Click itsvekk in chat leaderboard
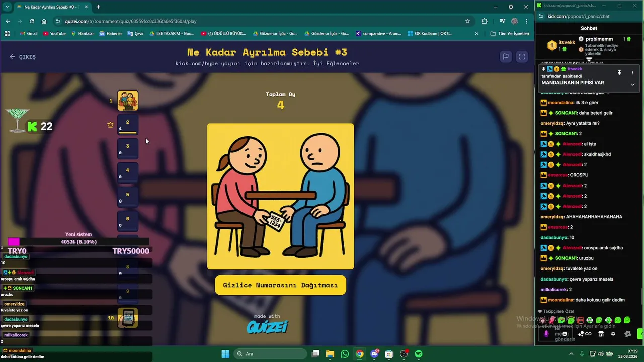Viewport: 644px width, 362px height. click(567, 43)
